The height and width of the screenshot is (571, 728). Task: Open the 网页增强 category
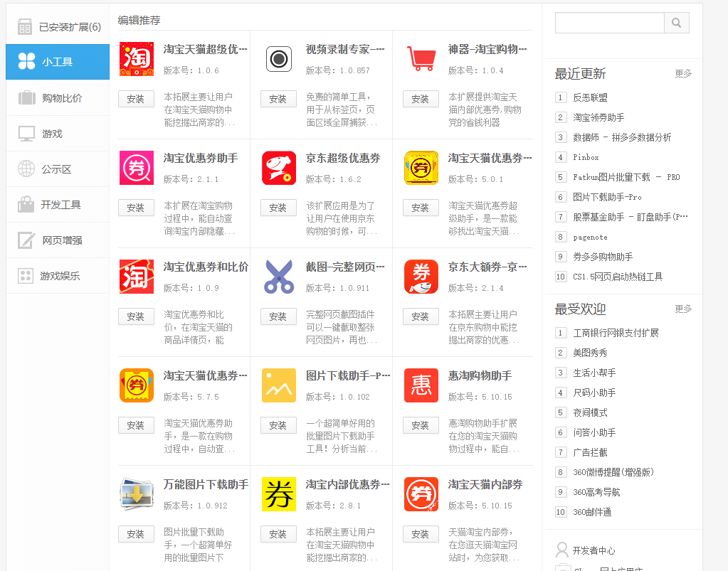[58, 240]
